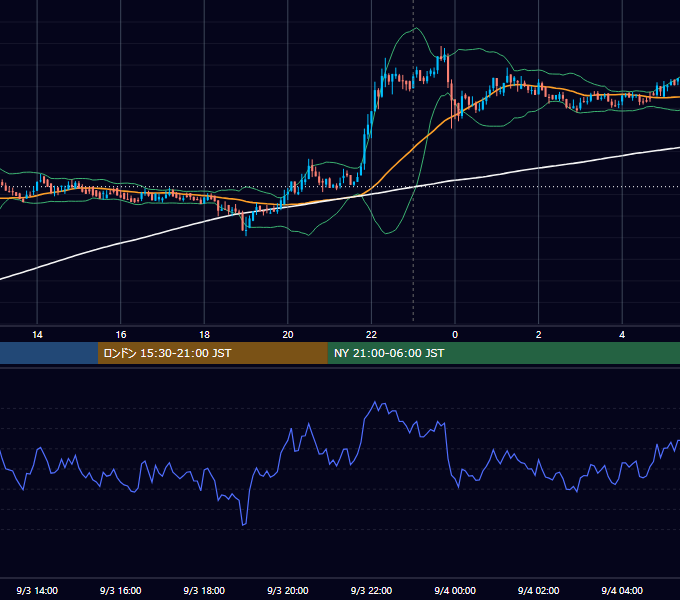Click the '9/3 18:00' label on oscillator axis
Viewport: 680px width, 600px height.
tap(204, 590)
